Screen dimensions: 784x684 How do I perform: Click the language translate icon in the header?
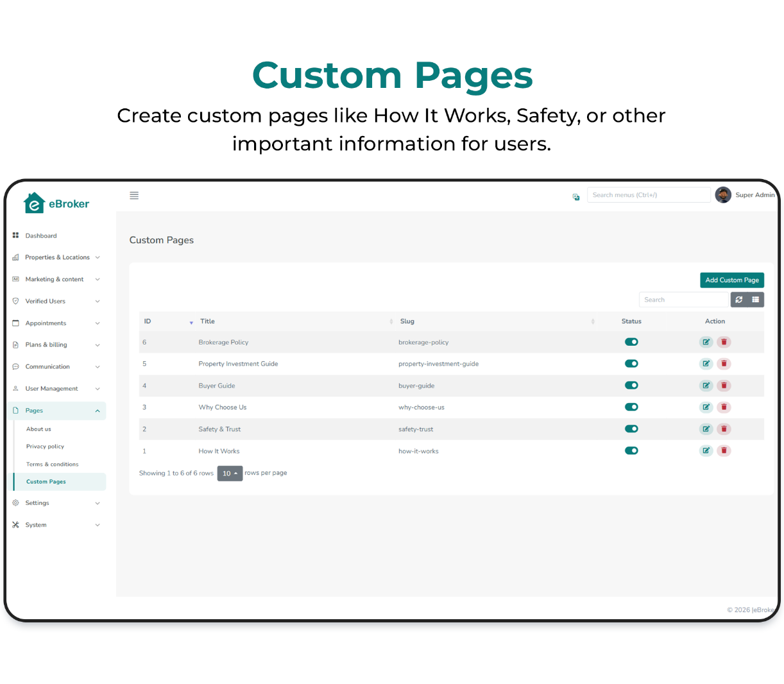tap(575, 196)
